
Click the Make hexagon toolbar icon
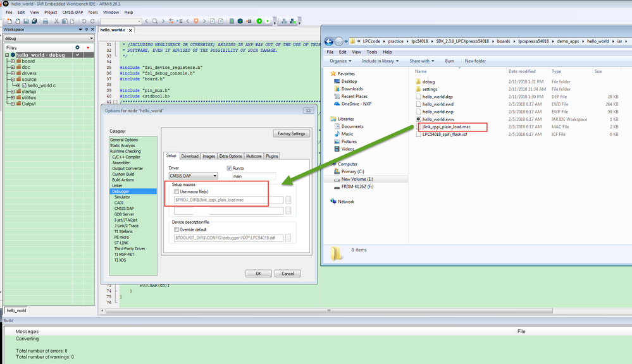(240, 21)
